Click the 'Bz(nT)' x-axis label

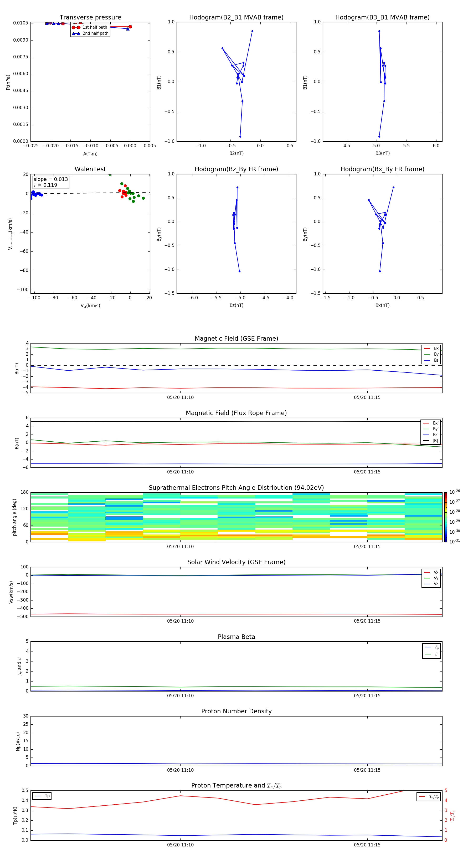(x=236, y=306)
